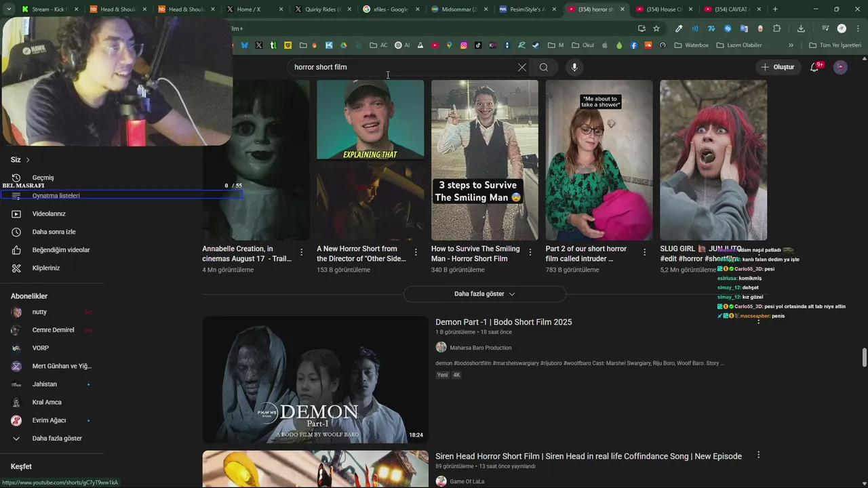Open the TikTok bookmark icon
Image resolution: width=868 pixels, height=488 pixels.
click(478, 45)
